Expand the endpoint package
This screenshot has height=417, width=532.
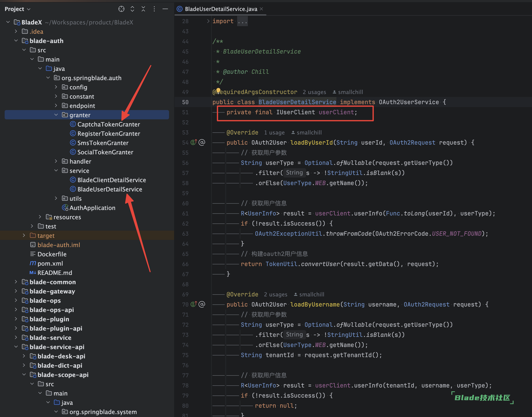click(56, 106)
